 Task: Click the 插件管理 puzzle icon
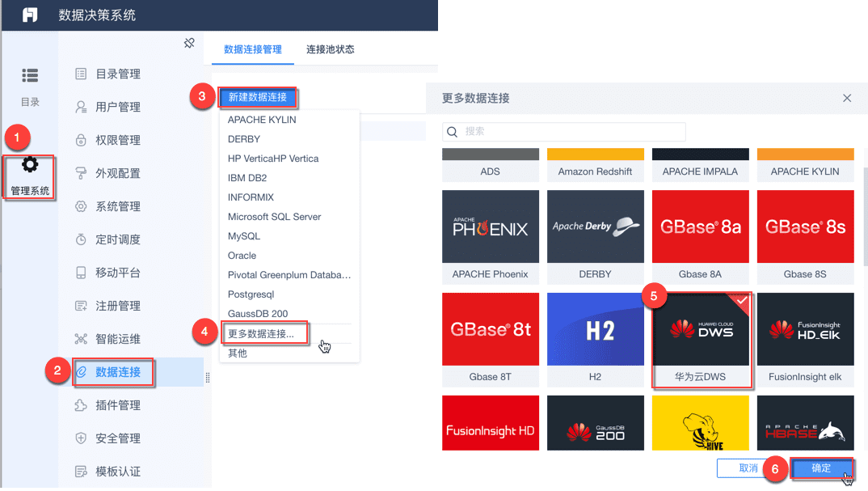click(81, 405)
